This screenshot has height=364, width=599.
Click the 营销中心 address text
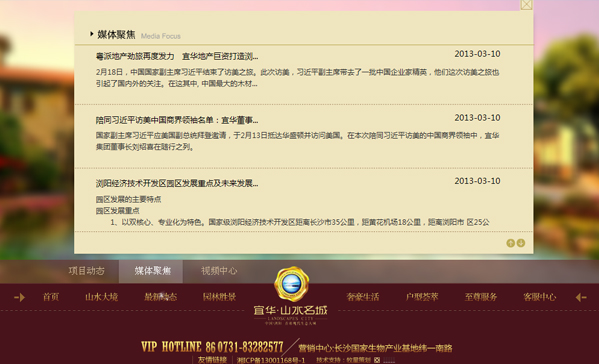coord(375,348)
